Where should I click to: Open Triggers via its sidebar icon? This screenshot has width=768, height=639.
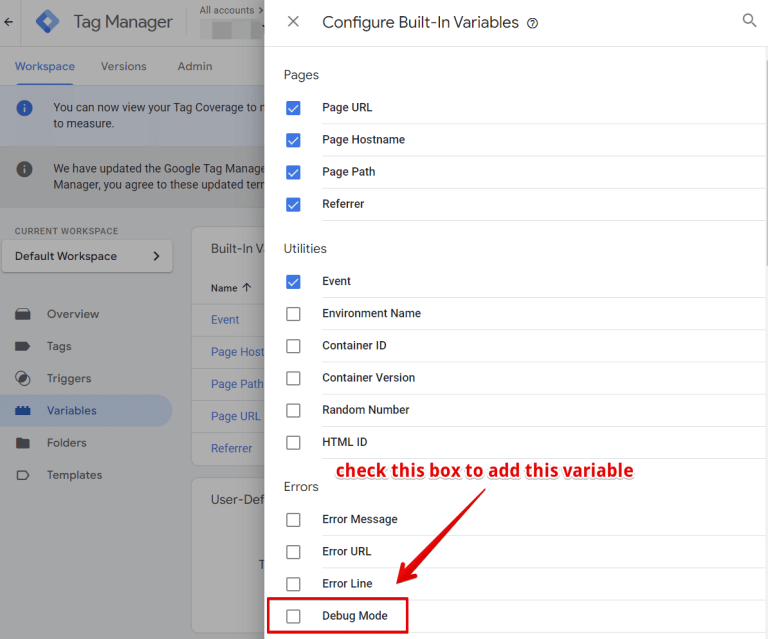[23, 378]
